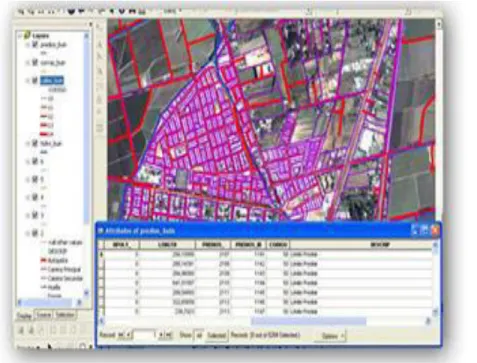The width and height of the screenshot is (477, 363).
Task: Click the DESCRIP column header
Action: point(362,245)
